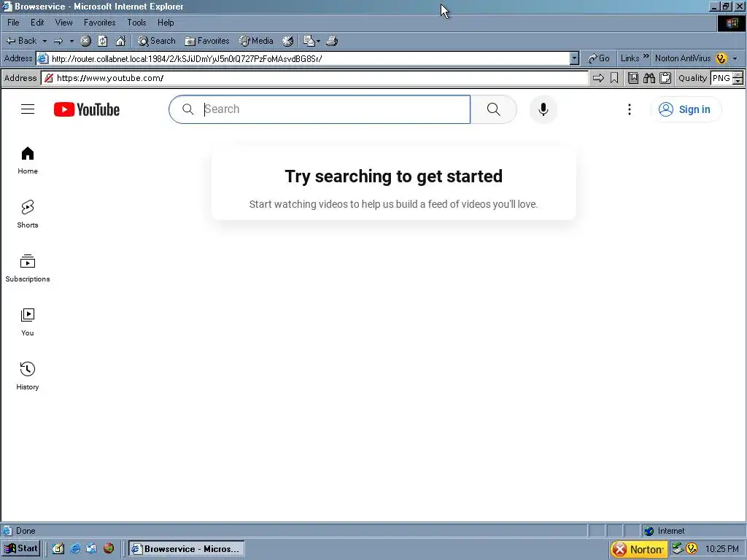The height and width of the screenshot is (560, 747).
Task: Click the Go button next to address bar
Action: [x=599, y=58]
